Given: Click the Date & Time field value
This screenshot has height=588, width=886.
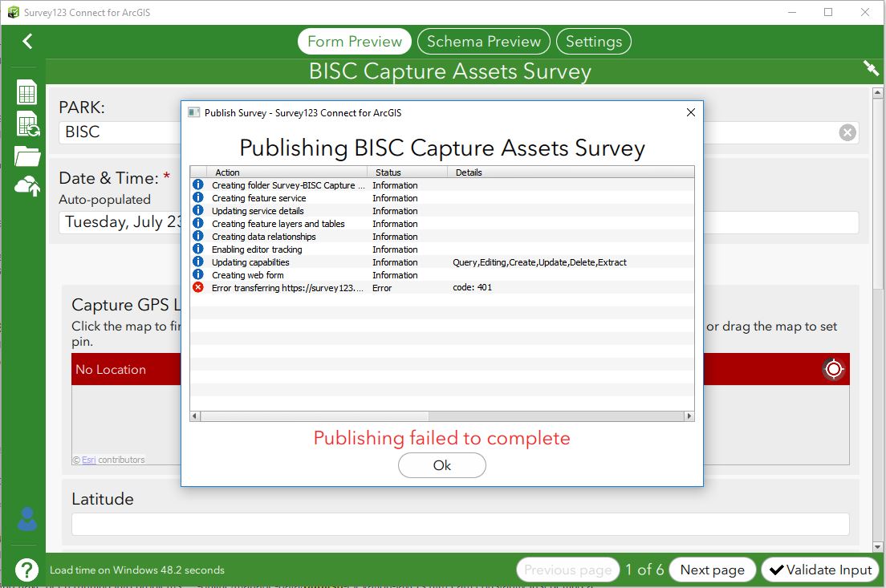Looking at the screenshot, I should tap(458, 222).
